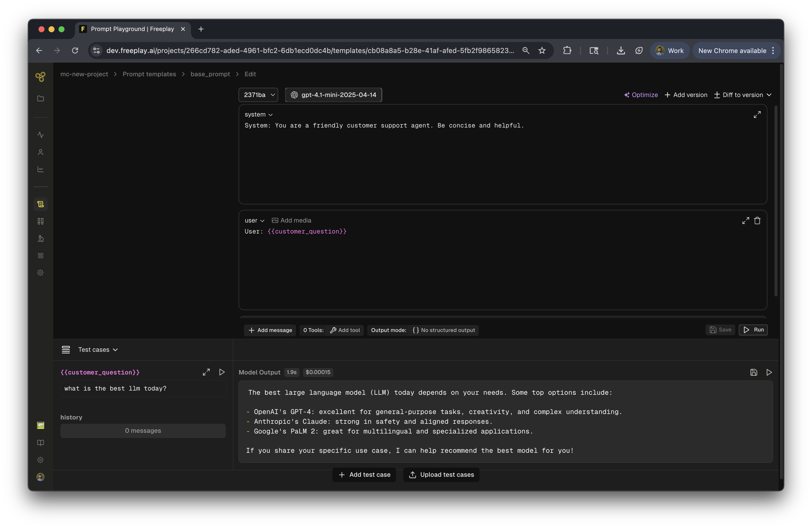Click Add test case button
The width and height of the screenshot is (812, 528).
364,474
